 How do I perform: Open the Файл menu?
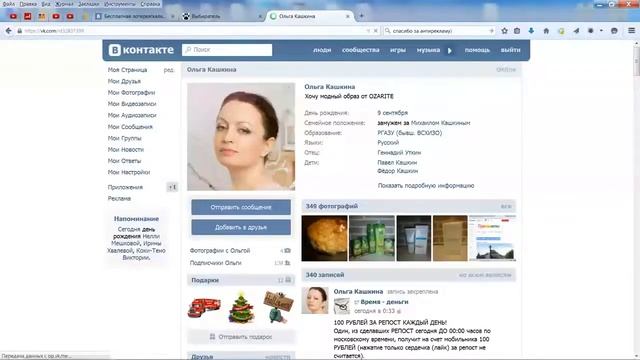tap(9, 4)
